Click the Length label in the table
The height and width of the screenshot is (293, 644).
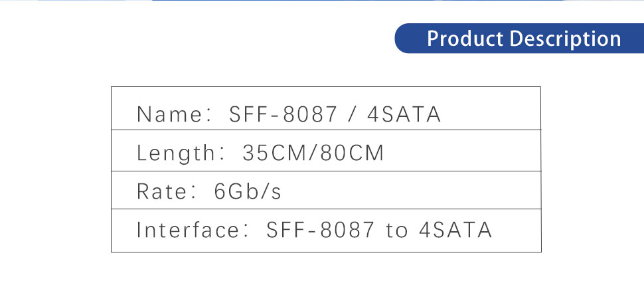[176, 153]
